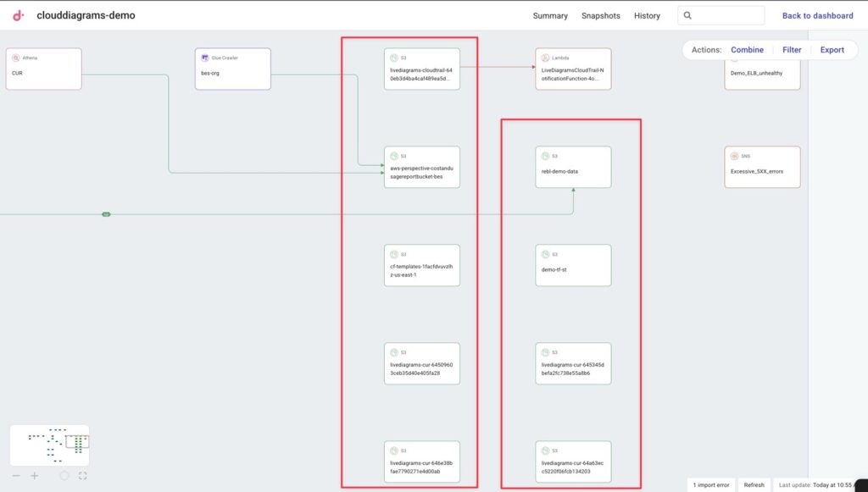Click the Lambda icon on LiveDiagramsCloudTrail node

[545, 58]
